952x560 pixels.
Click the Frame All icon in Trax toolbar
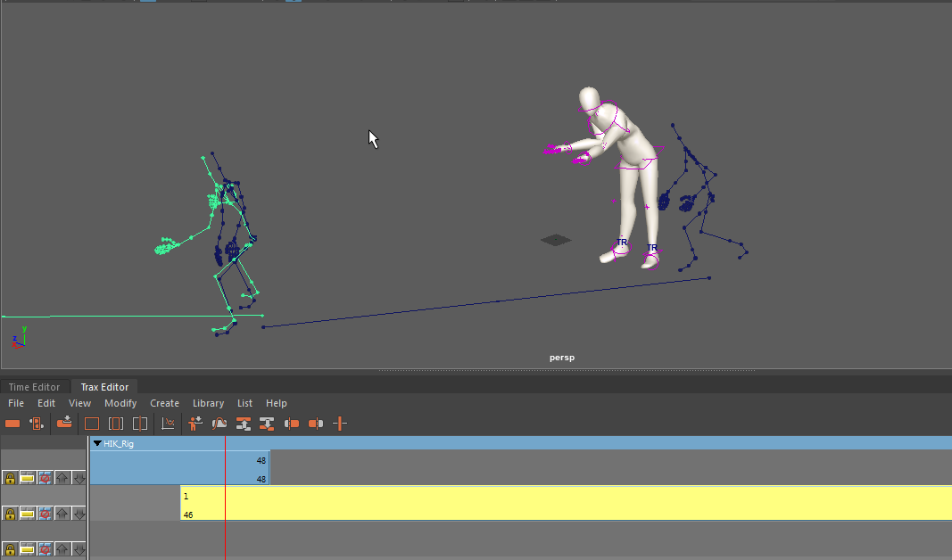pyautogui.click(x=92, y=424)
